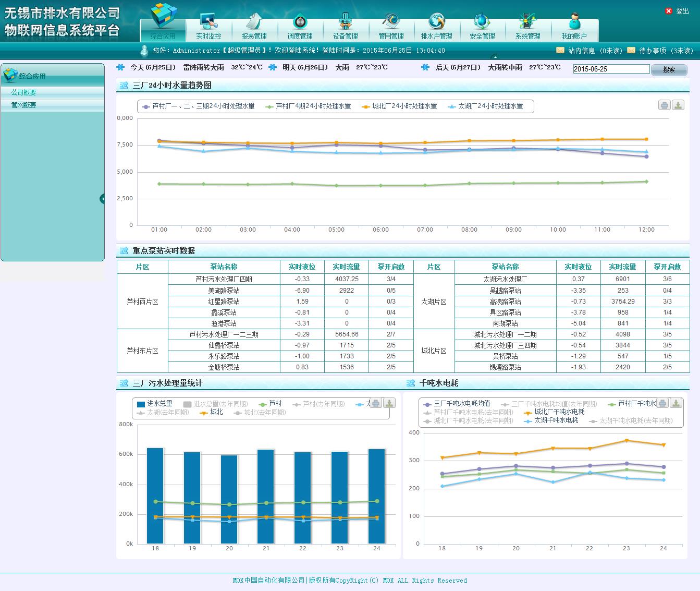
Task: Click the 登出 link
Action: click(x=682, y=11)
